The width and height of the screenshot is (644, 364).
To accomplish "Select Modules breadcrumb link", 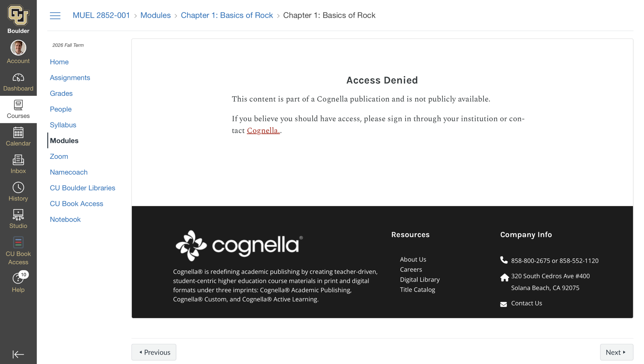I will point(155,15).
